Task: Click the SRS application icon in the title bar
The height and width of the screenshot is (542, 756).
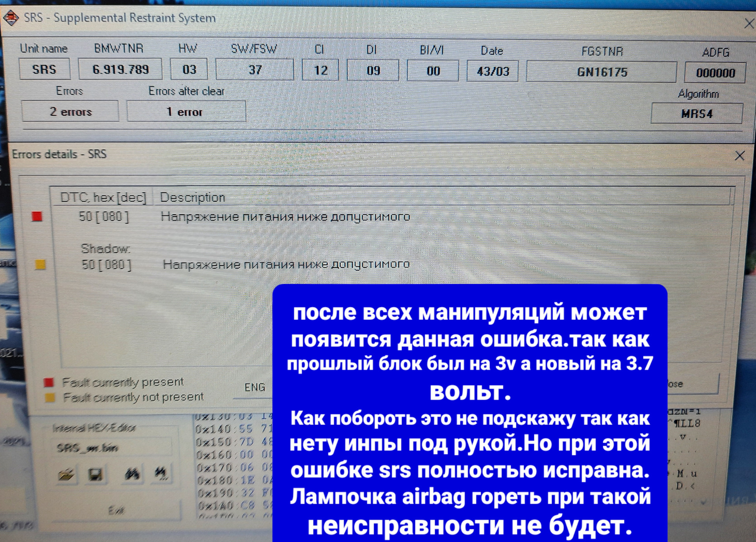Action: [x=12, y=17]
